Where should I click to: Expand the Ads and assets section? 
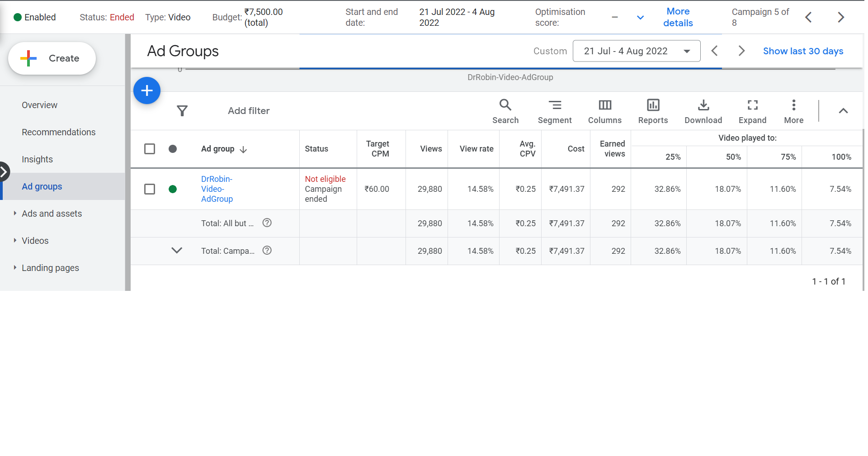(x=15, y=214)
